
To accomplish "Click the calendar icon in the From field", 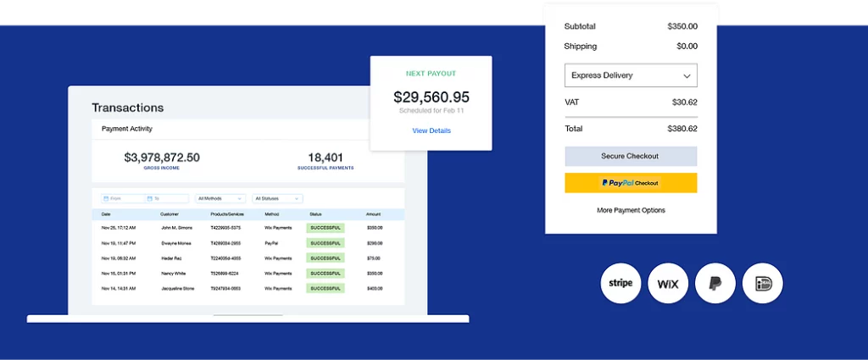I will (x=105, y=198).
